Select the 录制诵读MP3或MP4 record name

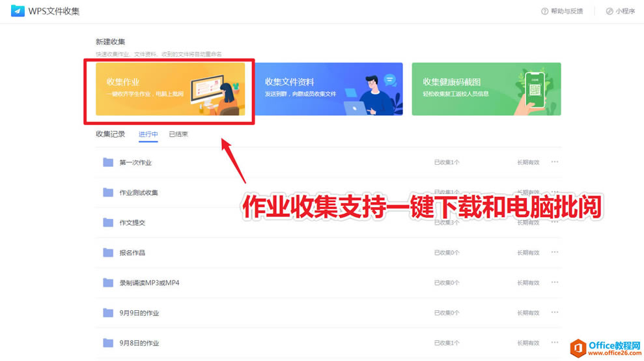point(150,282)
